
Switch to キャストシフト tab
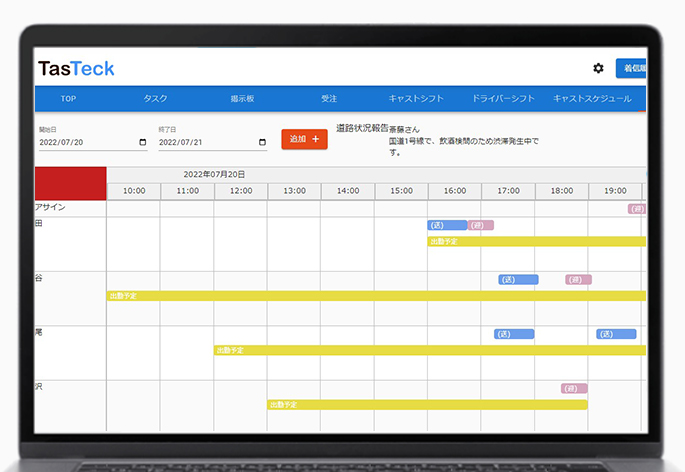(416, 99)
